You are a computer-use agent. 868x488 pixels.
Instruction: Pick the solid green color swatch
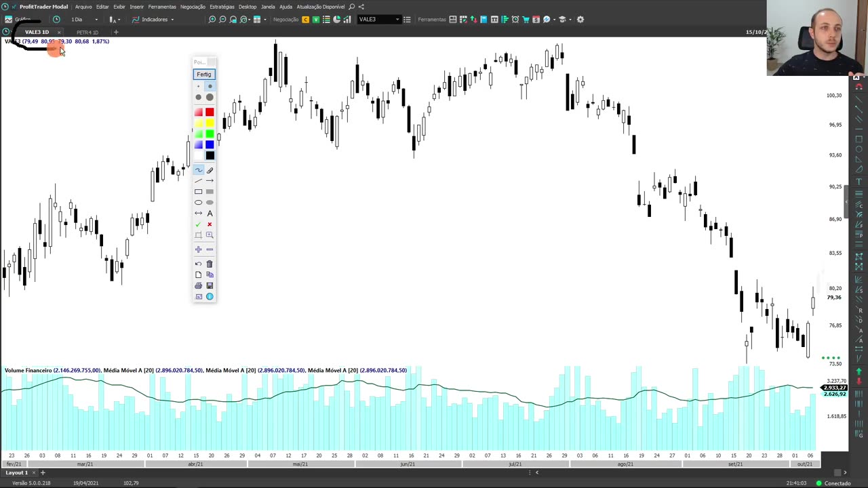pos(210,134)
